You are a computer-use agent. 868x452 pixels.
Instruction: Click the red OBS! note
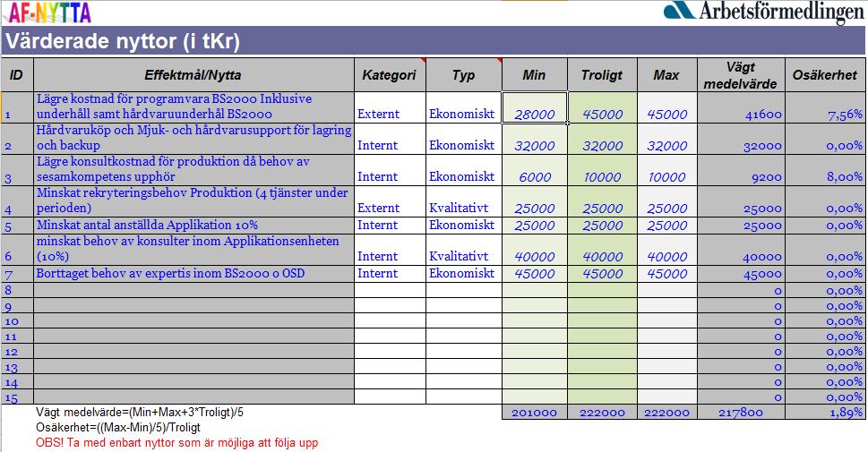coord(176,442)
